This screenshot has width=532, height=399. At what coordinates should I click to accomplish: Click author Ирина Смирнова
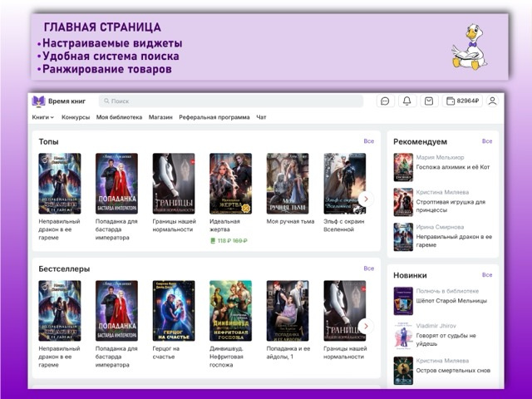pyautogui.click(x=440, y=227)
